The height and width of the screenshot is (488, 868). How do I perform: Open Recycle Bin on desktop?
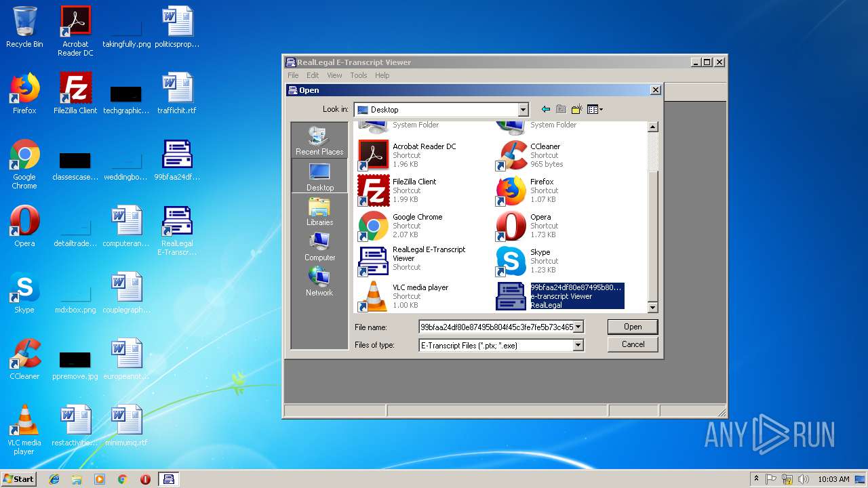[24, 27]
